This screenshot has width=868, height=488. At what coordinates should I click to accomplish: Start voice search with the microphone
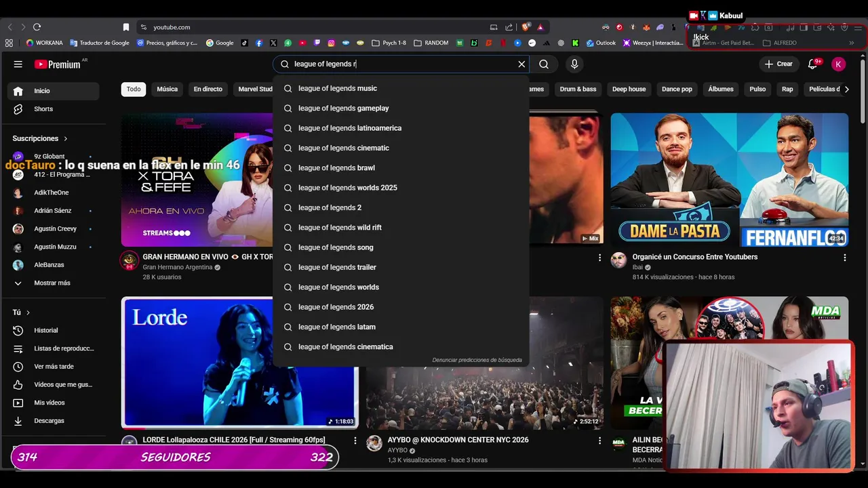click(574, 64)
